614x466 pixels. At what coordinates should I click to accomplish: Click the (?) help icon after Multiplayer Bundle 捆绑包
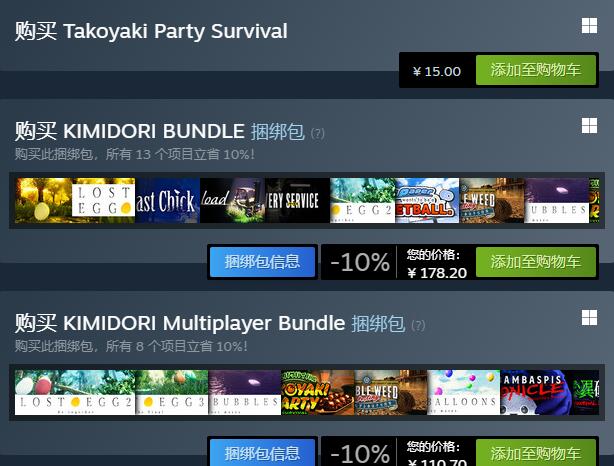418,325
